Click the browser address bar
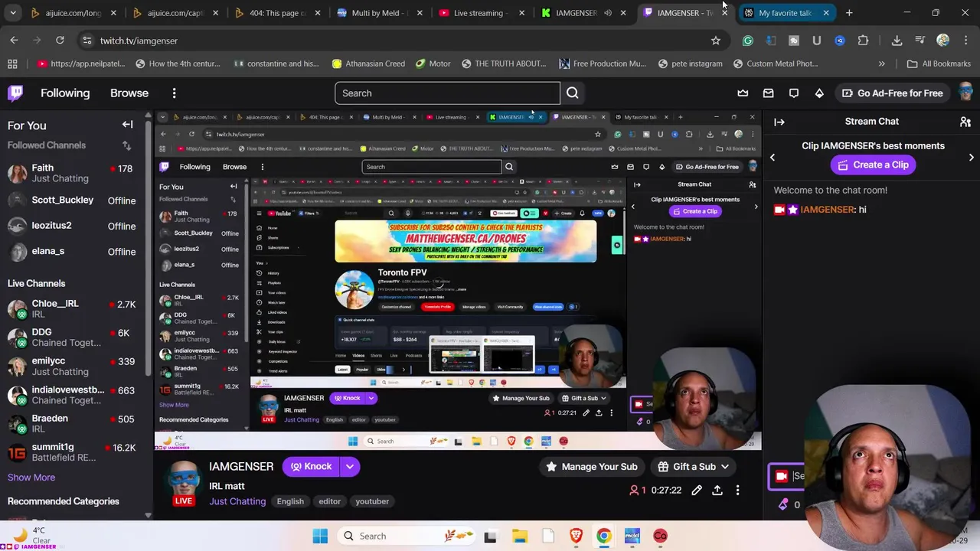980x551 pixels. pos(398,41)
